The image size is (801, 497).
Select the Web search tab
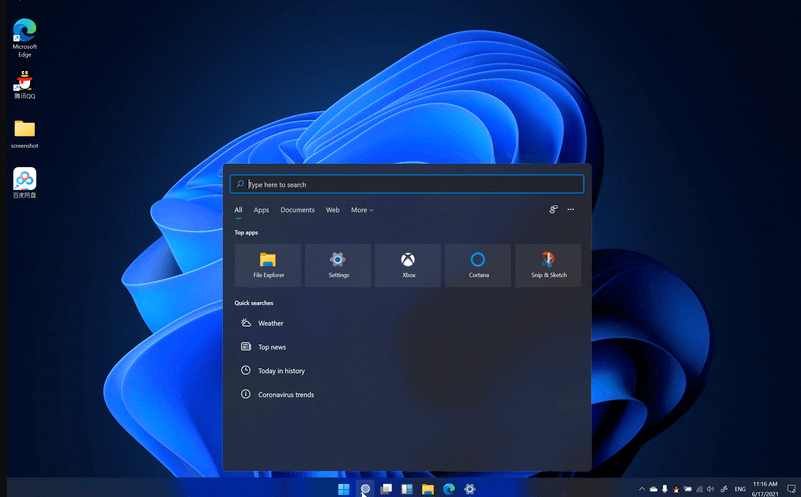[x=332, y=210]
